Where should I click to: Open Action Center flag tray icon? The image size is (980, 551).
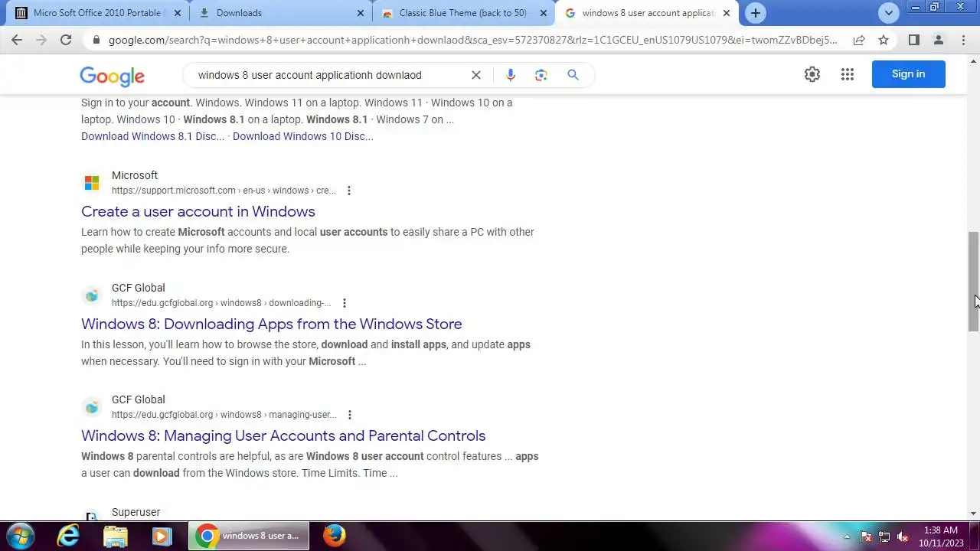pyautogui.click(x=866, y=536)
